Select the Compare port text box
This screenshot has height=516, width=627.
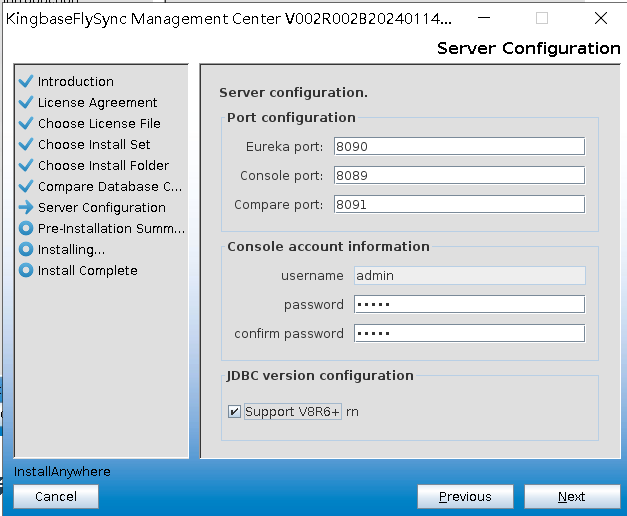458,205
